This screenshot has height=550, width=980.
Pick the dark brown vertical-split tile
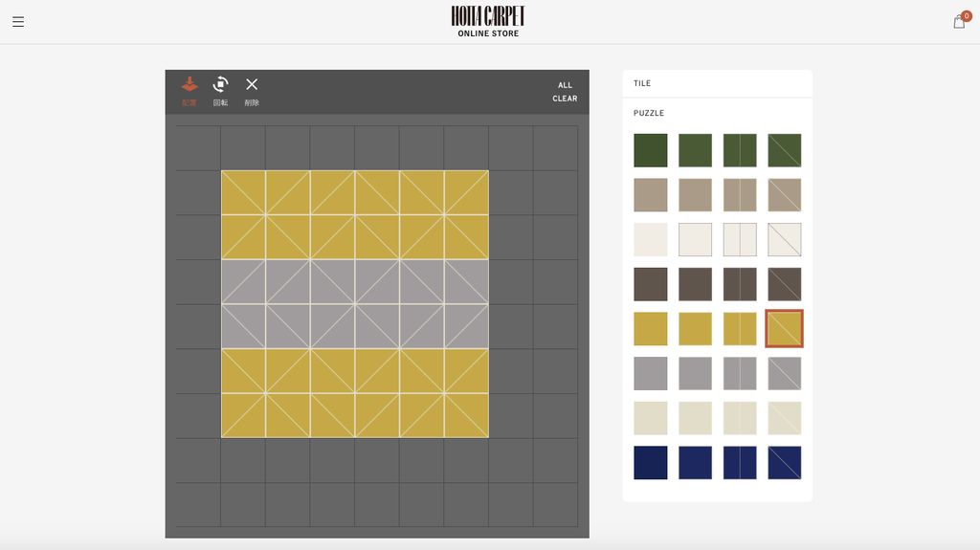740,284
